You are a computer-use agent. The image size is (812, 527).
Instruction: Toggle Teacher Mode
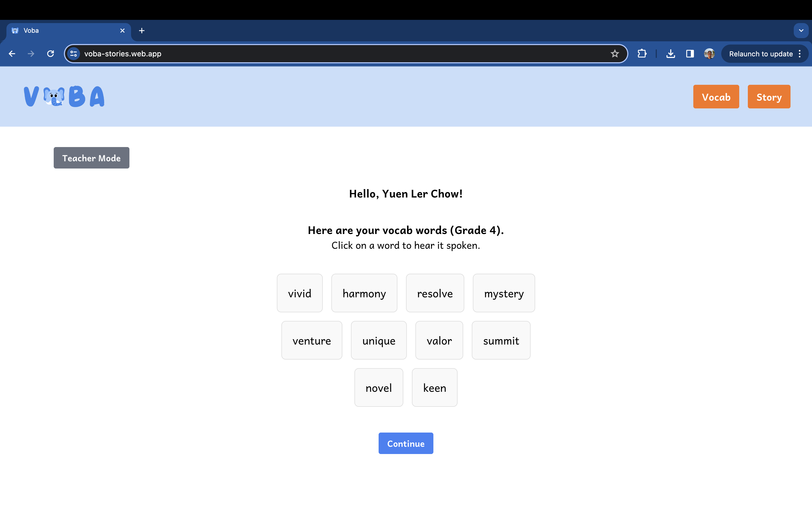click(x=92, y=158)
